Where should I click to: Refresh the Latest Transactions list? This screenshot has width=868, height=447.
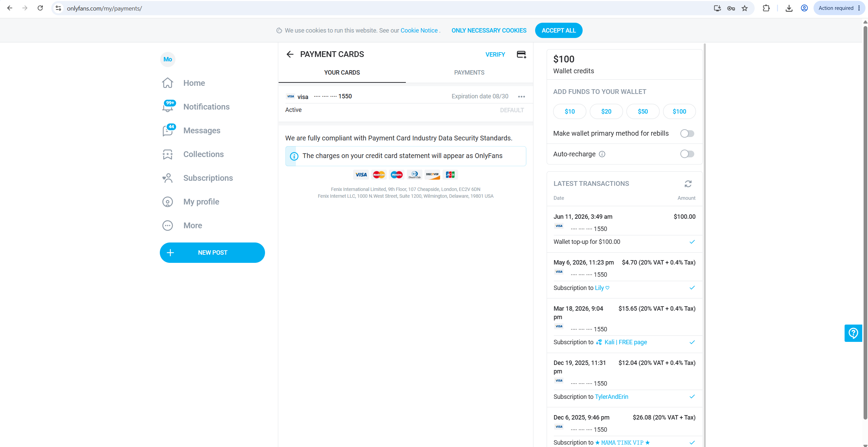[x=688, y=184]
